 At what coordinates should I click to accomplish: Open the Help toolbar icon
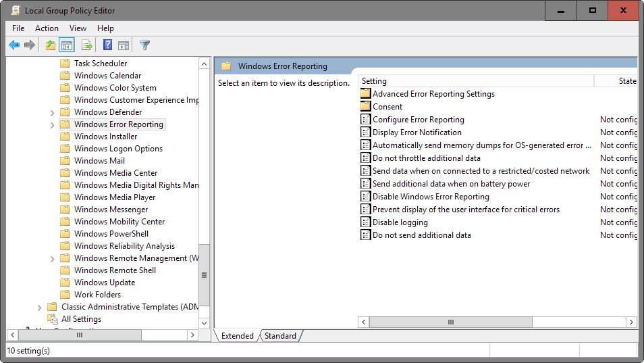point(107,45)
